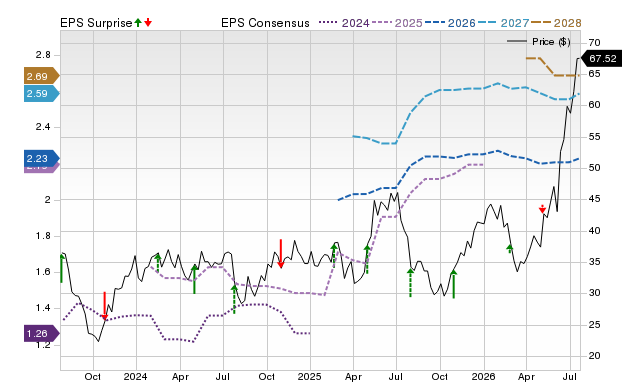This screenshot has height=382, width=640.
Task: Click the Oct label preceding 2024
Action: pyautogui.click(x=93, y=376)
